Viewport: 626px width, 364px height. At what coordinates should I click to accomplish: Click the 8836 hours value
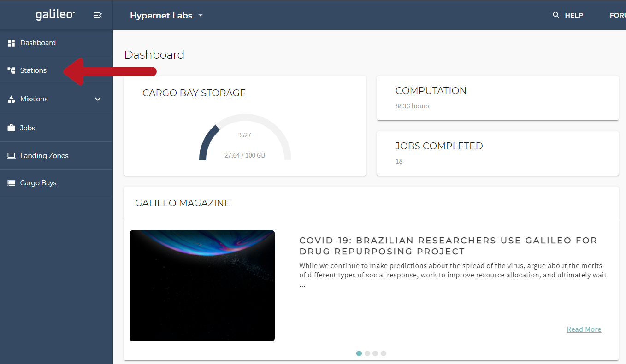[x=412, y=106]
